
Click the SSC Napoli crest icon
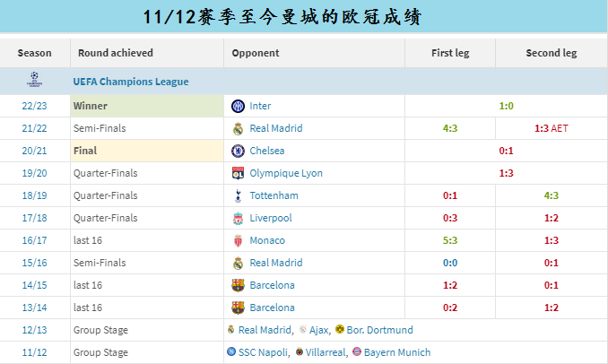tap(231, 352)
